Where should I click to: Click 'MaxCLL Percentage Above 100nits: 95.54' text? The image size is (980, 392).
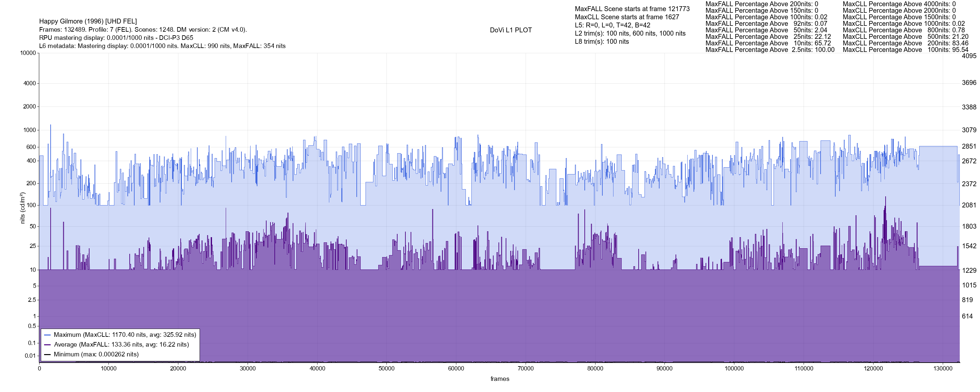click(905, 50)
